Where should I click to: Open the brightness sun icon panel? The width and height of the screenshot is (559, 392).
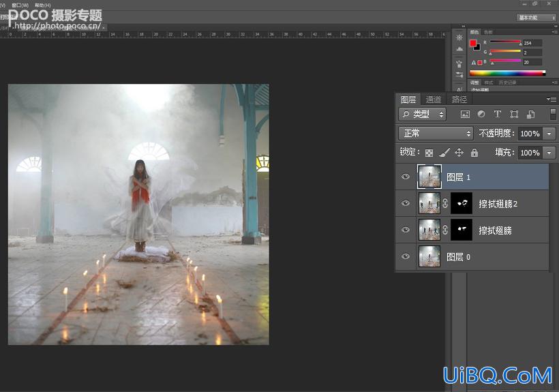click(459, 37)
